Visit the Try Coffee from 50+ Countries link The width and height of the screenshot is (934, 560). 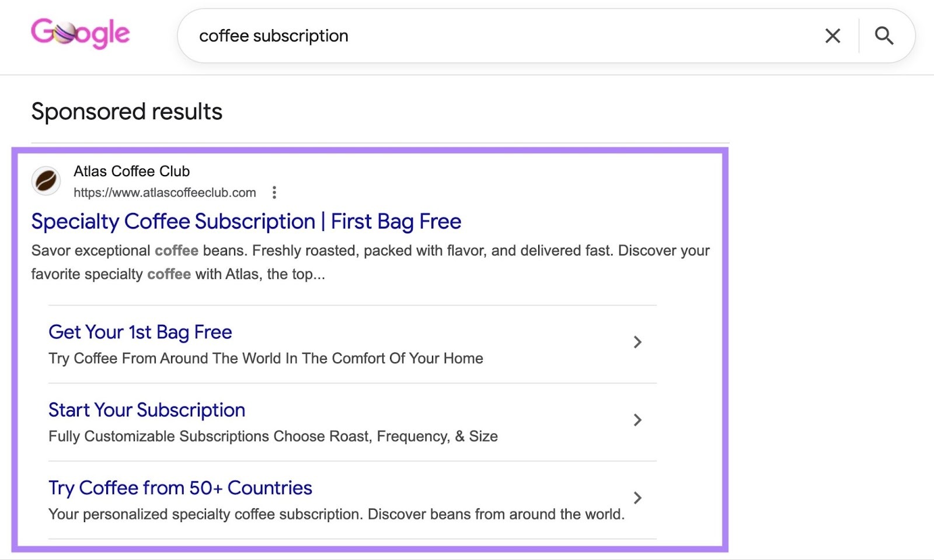[179, 488]
